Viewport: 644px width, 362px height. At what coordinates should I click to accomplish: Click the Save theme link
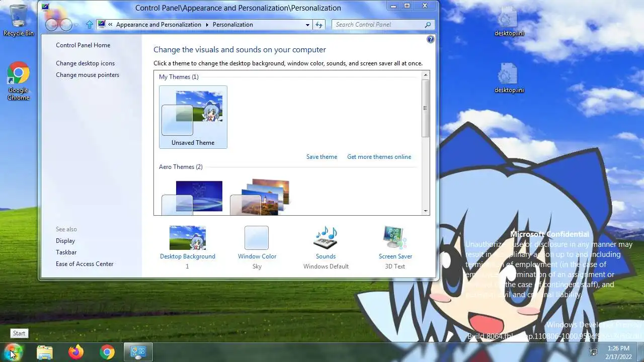coord(321,156)
